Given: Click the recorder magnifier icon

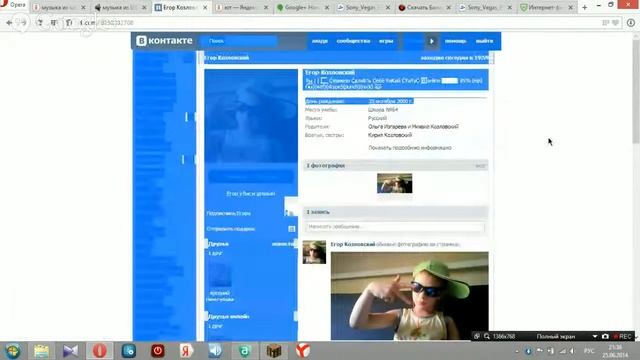Looking at the screenshot, I should click(x=487, y=336).
